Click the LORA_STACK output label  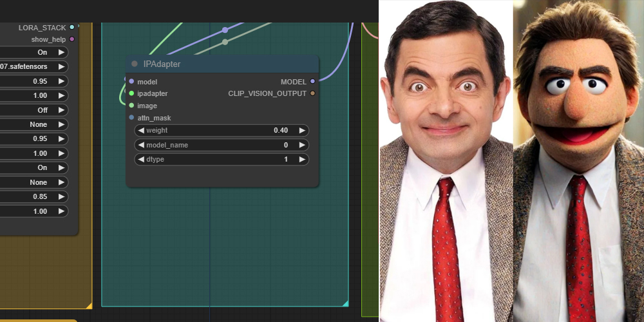(42, 28)
